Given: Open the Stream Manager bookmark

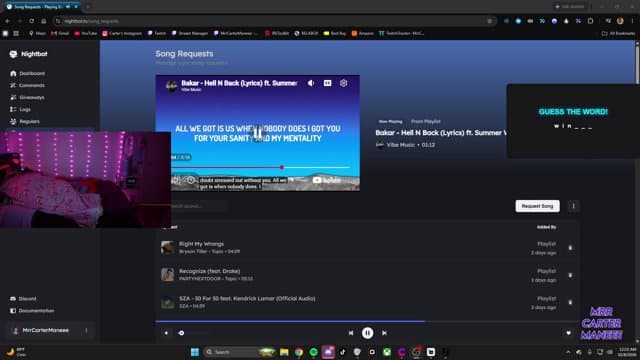Looking at the screenshot, I should tap(190, 33).
